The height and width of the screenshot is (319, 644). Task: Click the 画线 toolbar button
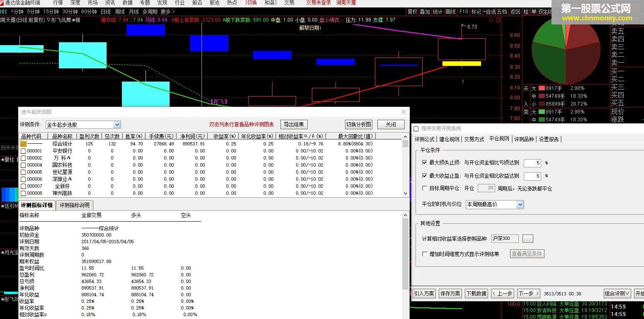click(x=450, y=12)
